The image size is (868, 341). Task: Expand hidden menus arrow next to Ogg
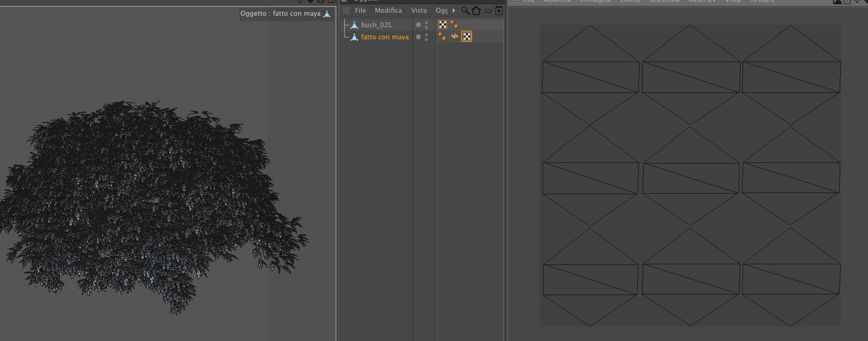[453, 10]
